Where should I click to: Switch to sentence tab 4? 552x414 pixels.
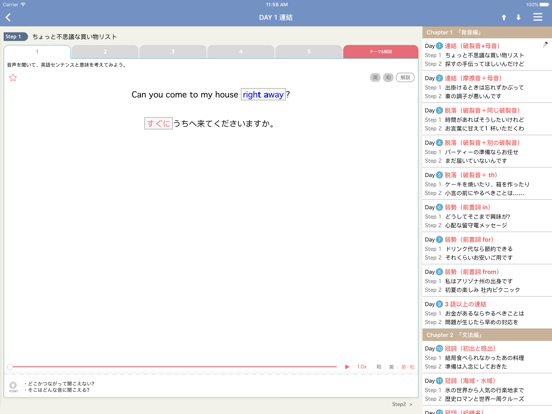pyautogui.click(x=241, y=52)
